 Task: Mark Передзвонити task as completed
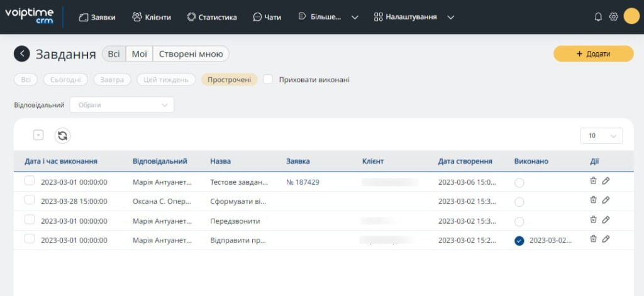click(519, 222)
